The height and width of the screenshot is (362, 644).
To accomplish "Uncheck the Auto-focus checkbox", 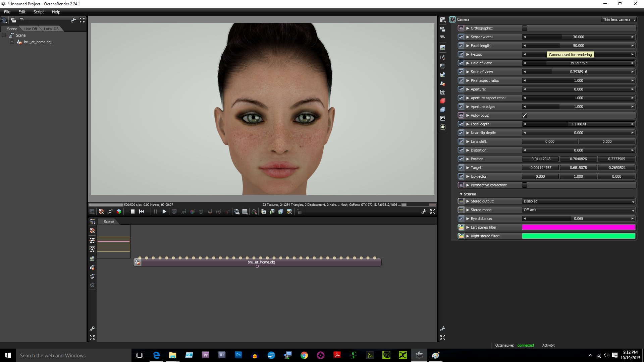I will pos(525,115).
